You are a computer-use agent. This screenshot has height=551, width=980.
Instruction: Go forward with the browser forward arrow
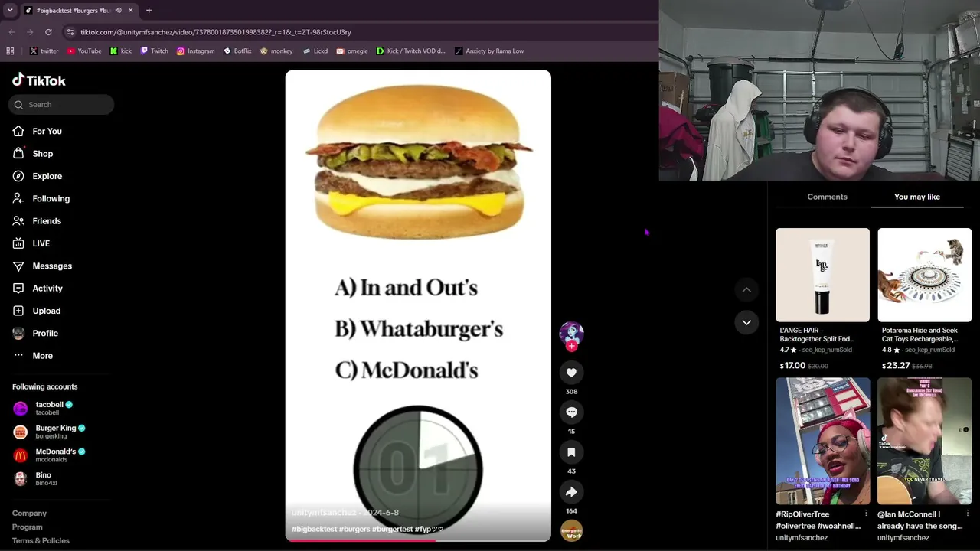30,32
